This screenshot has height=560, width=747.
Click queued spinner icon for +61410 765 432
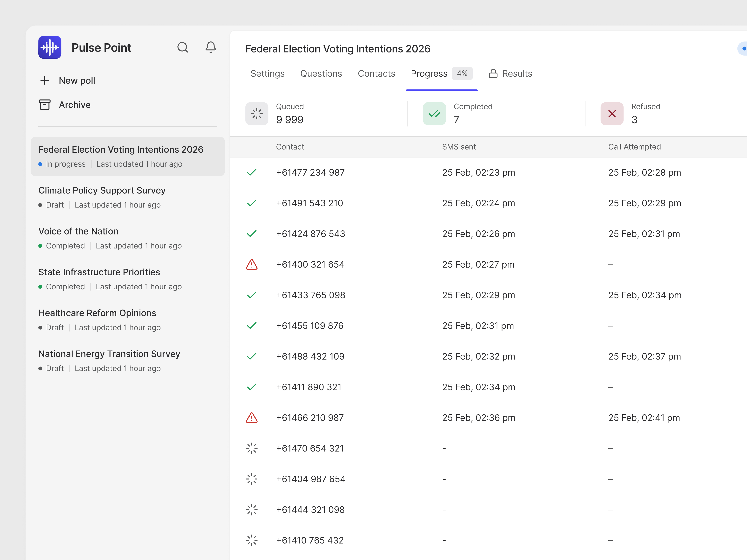252,540
